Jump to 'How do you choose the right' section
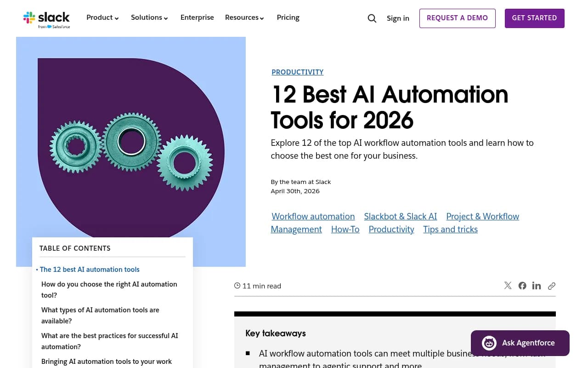The height and width of the screenshot is (368, 588). pyautogui.click(x=109, y=290)
